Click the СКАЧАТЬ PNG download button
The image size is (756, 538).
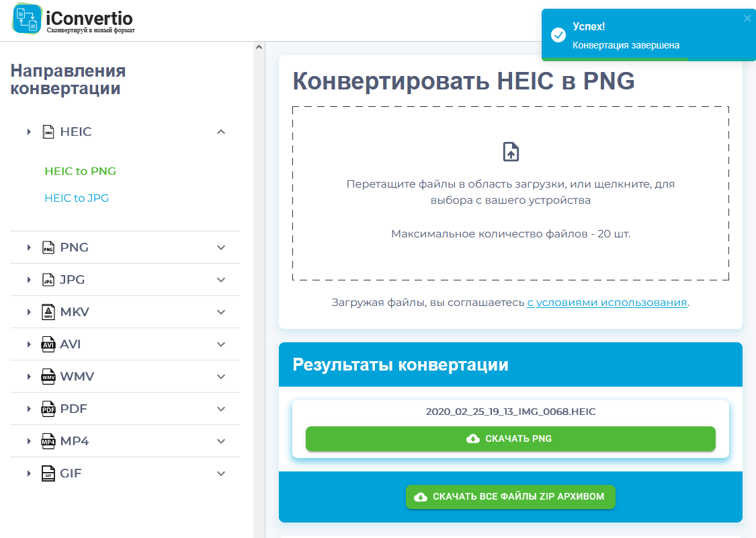(511, 438)
